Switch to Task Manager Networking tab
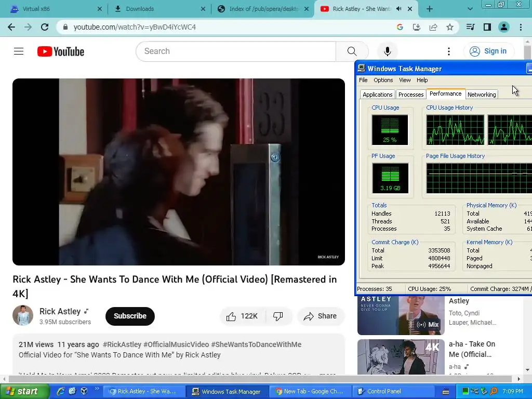This screenshot has width=532, height=399. point(482,95)
